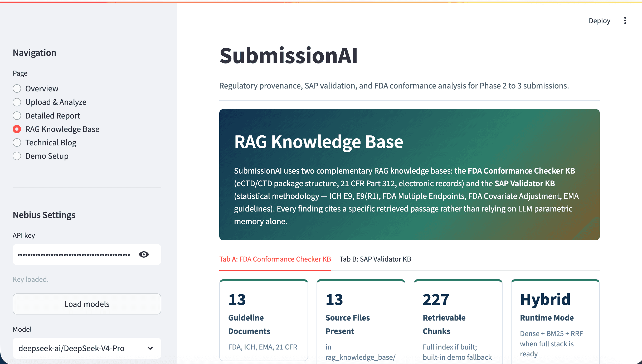Click the 'Key loaded.' status text
The width and height of the screenshot is (642, 364).
[x=31, y=279]
